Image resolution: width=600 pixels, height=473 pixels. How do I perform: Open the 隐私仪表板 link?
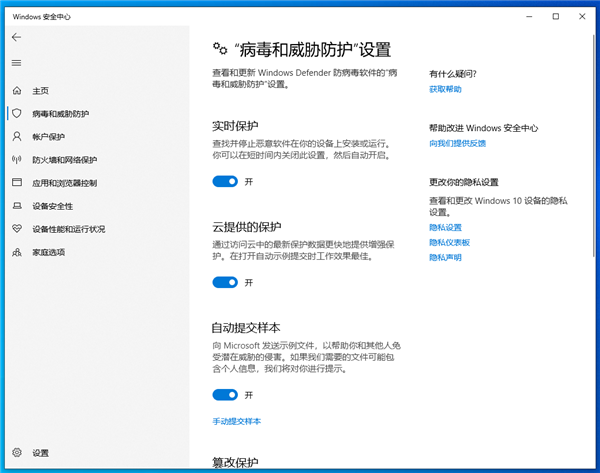(x=449, y=242)
